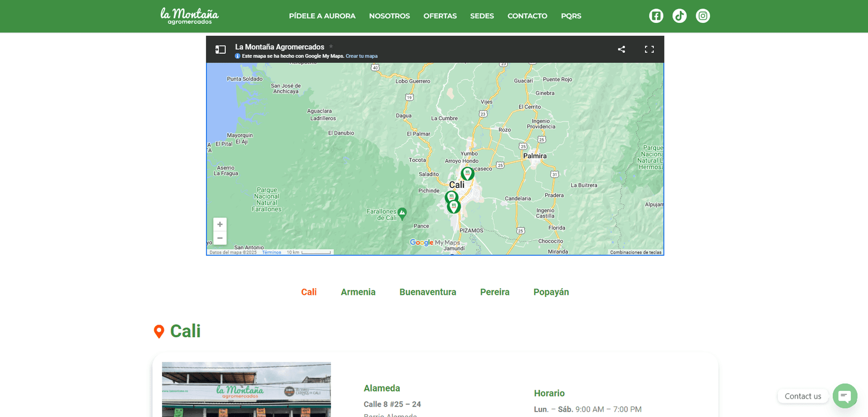The width and height of the screenshot is (868, 417).
Task: Click the La Montaña agromercados logo
Action: point(189,16)
